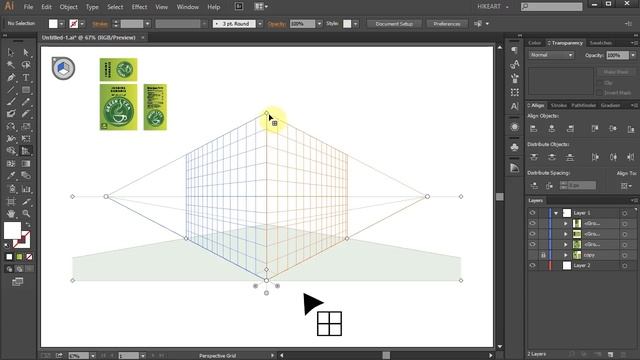Open the File menu
This screenshot has height=360, width=640.
tap(28, 7)
